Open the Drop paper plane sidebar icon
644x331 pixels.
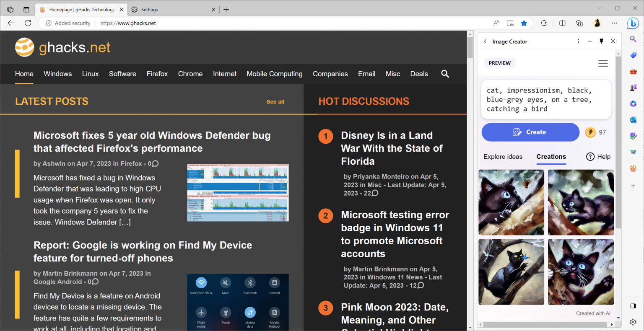[633, 152]
